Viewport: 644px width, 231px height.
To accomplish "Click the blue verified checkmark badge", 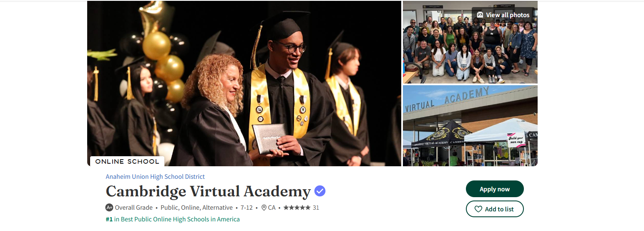I will click(x=320, y=191).
